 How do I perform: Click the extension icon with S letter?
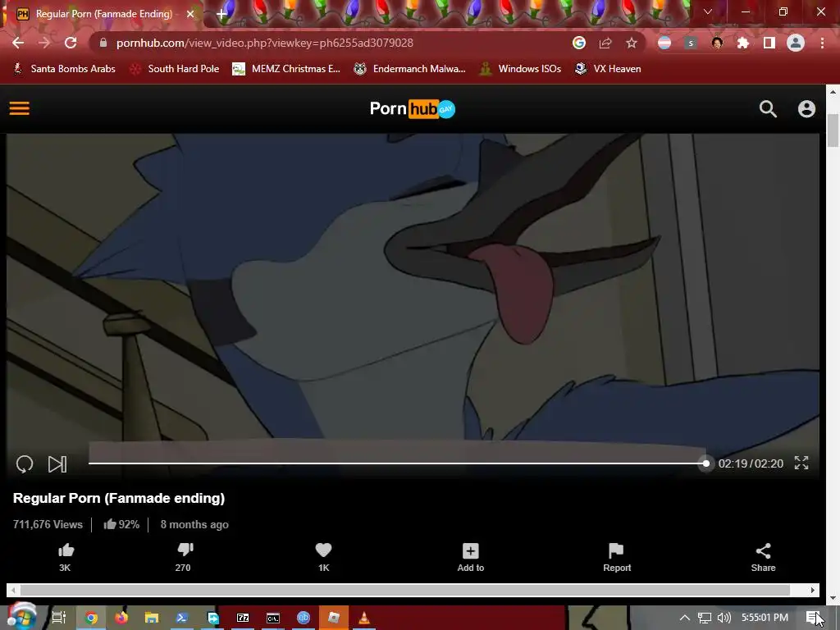click(691, 43)
